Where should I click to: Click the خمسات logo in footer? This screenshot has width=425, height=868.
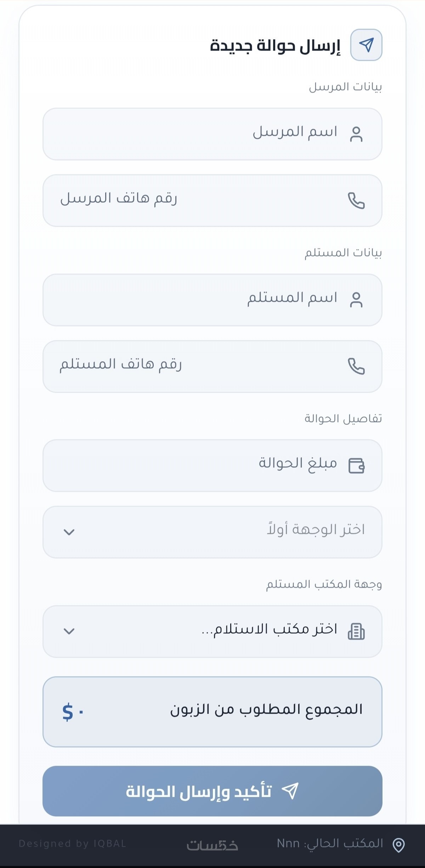click(x=212, y=845)
